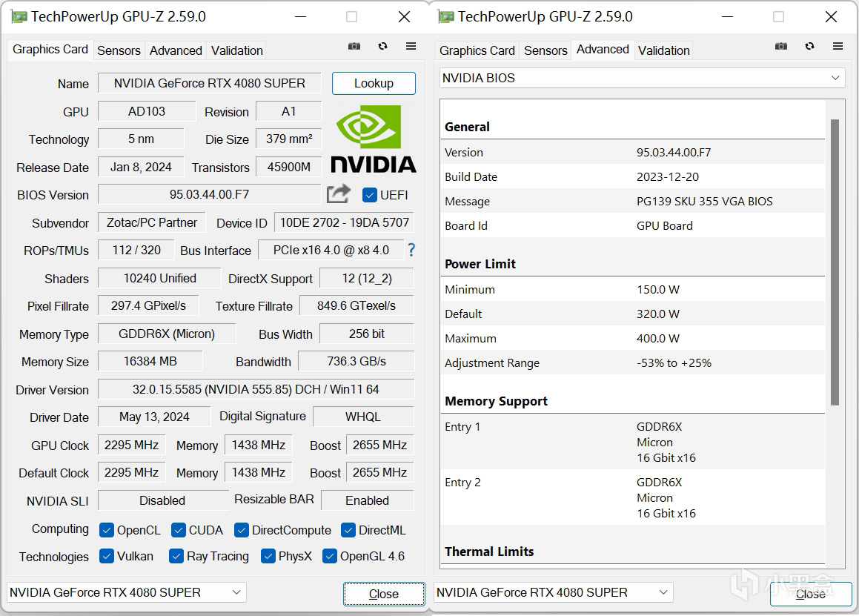859x616 pixels.
Task: Click refresh icon in right GPU-Z window
Action: (809, 46)
